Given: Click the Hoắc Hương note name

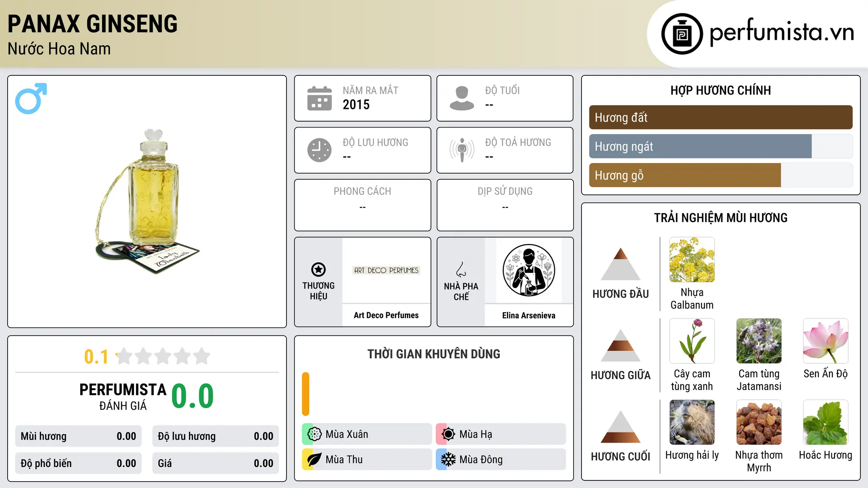Looking at the screenshot, I should click(826, 455).
